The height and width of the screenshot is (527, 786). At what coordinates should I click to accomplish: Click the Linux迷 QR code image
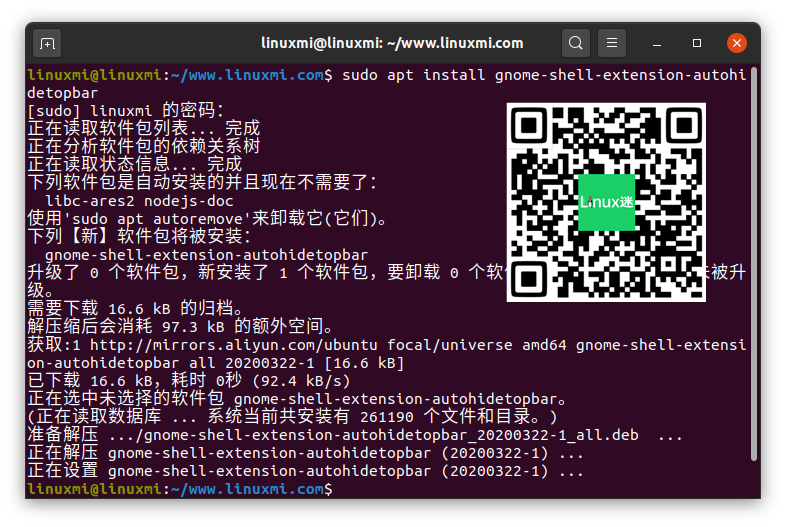(606, 203)
